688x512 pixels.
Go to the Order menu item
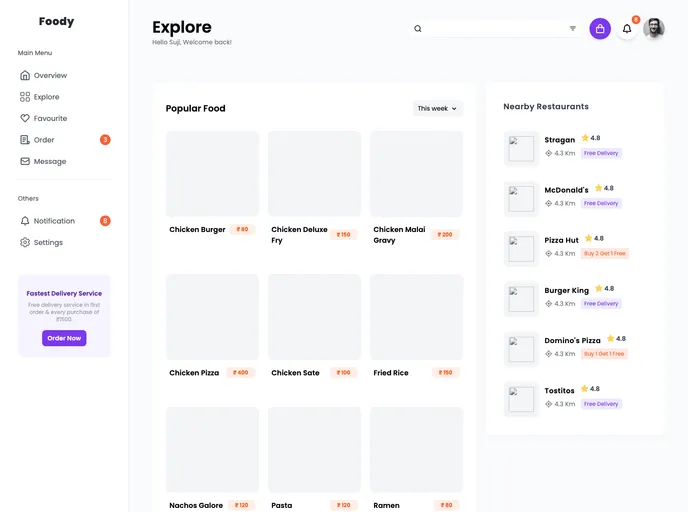tap(44, 140)
